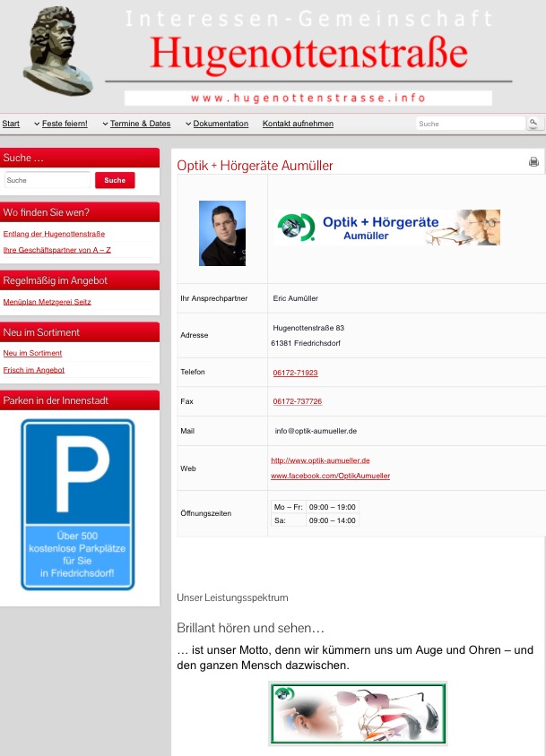Image resolution: width=546 pixels, height=756 pixels.
Task: Select the info@optik-aumueller.de text
Action: (316, 431)
